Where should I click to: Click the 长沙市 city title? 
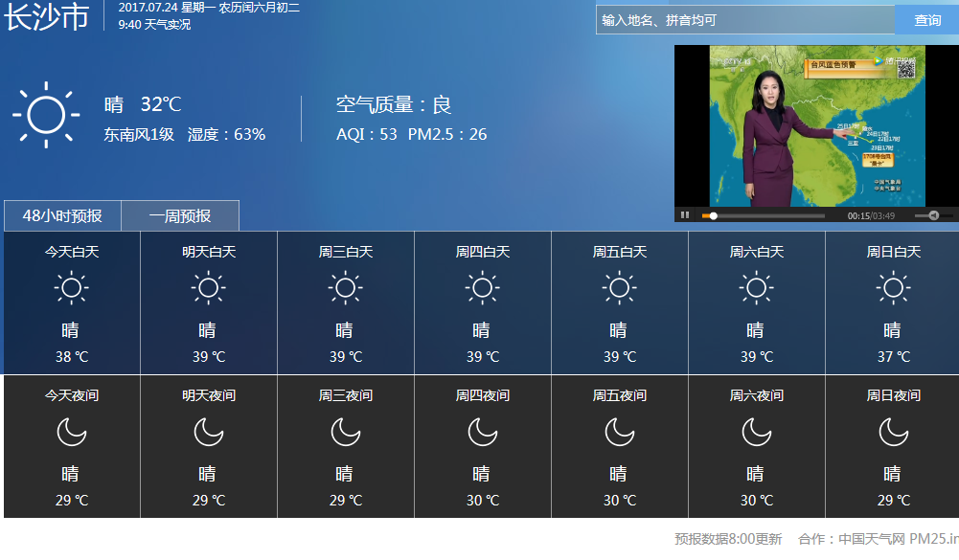[46, 17]
